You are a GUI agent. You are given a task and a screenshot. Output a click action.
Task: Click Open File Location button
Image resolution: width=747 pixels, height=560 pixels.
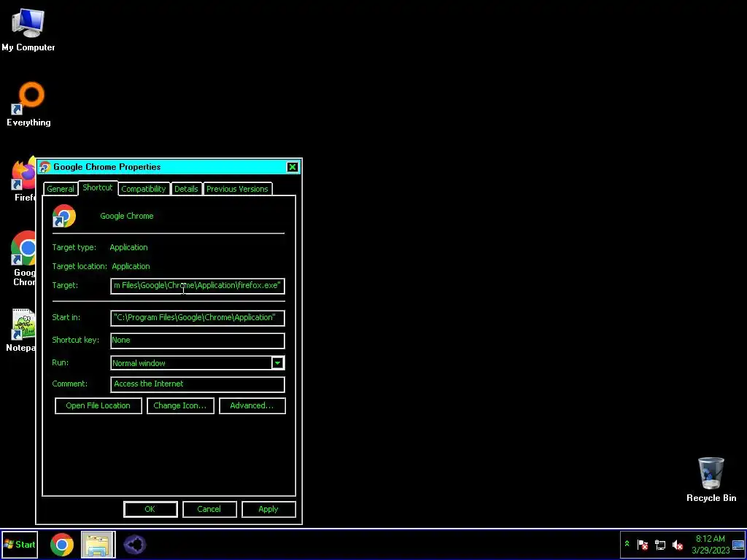pyautogui.click(x=98, y=405)
